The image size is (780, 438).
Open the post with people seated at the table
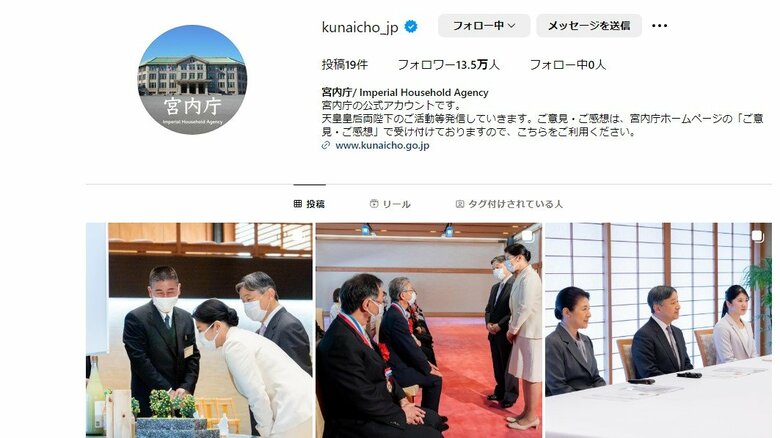[x=658, y=330]
